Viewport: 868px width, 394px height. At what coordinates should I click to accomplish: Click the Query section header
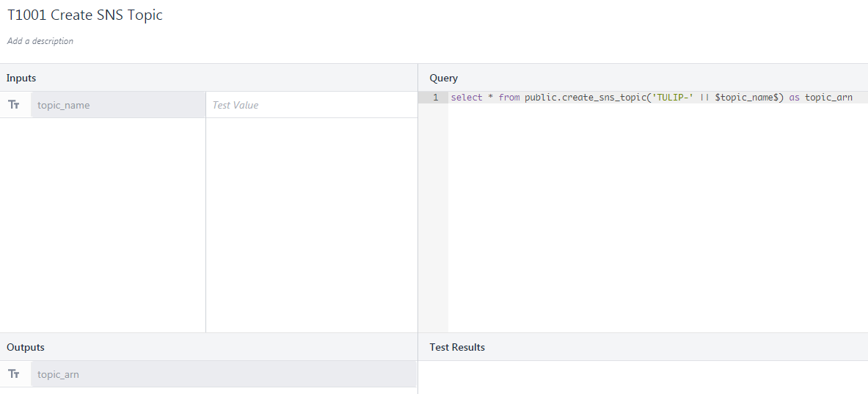tap(443, 78)
